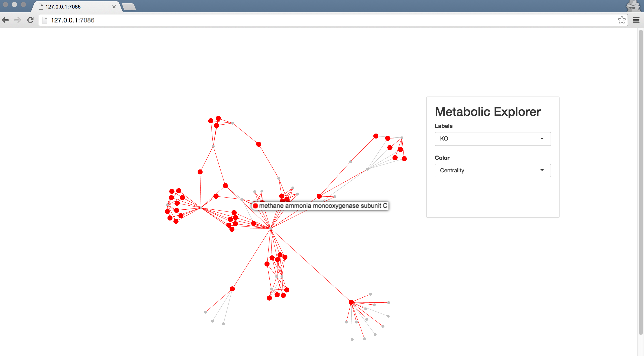Bookmark this page with the star icon
This screenshot has width=644, height=356.
(x=622, y=20)
